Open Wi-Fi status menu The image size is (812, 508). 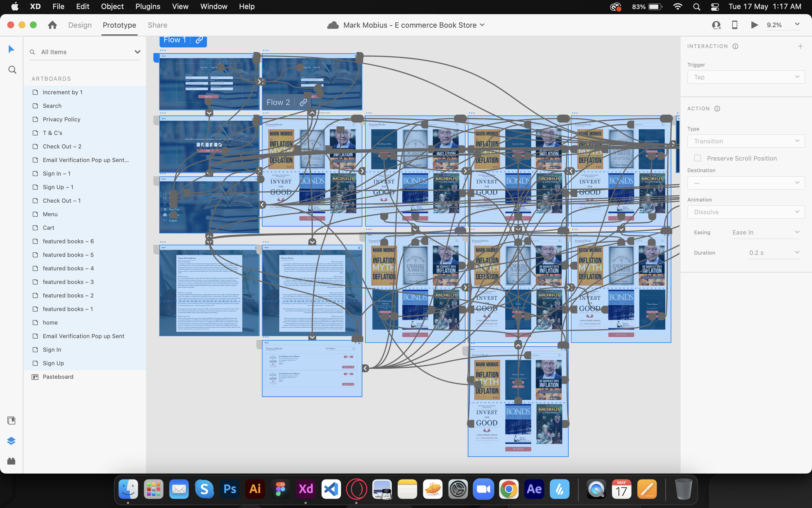click(x=678, y=7)
